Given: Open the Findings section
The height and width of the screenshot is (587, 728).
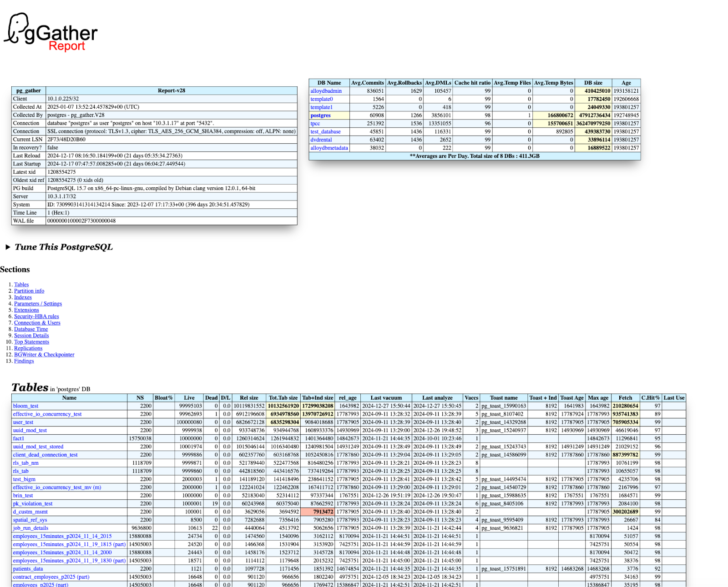Looking at the screenshot, I should [24, 361].
